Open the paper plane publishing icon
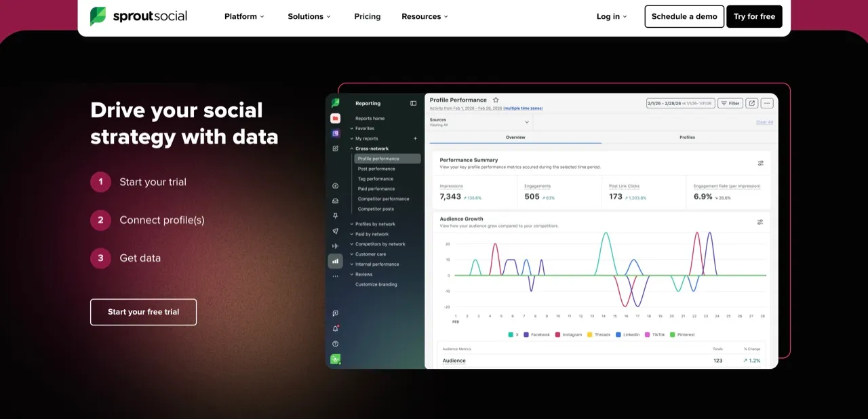The width and height of the screenshot is (868, 419). click(x=335, y=231)
